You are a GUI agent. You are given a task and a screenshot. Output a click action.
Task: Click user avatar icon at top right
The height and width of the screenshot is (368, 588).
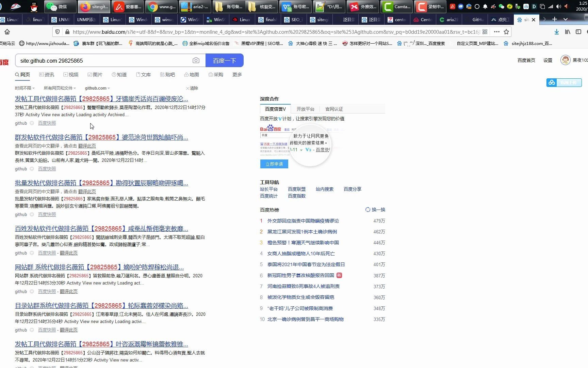pyautogui.click(x=565, y=60)
